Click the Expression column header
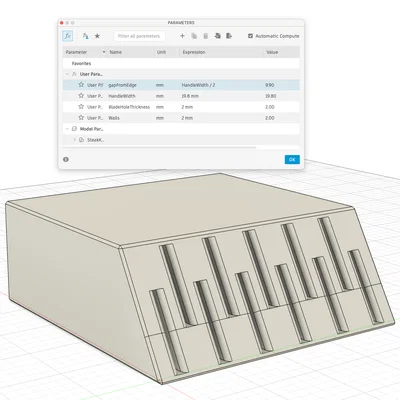This screenshot has height=400, width=400. (x=194, y=52)
